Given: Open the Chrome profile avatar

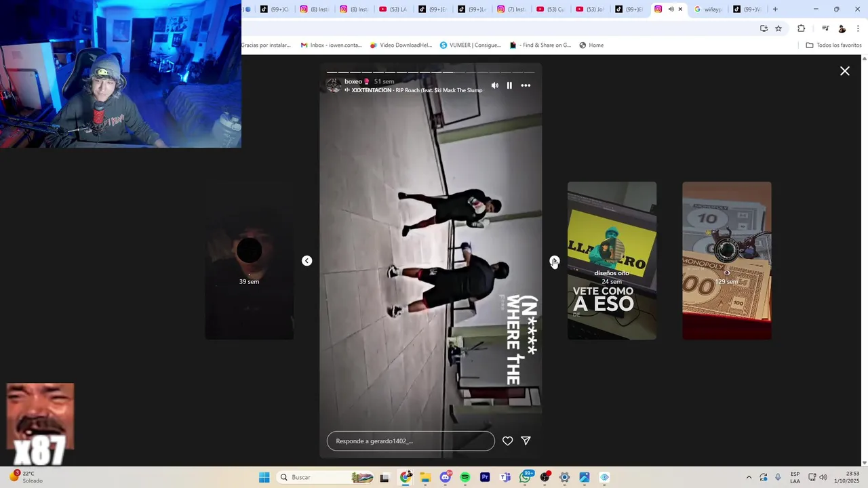Looking at the screenshot, I should point(842,28).
